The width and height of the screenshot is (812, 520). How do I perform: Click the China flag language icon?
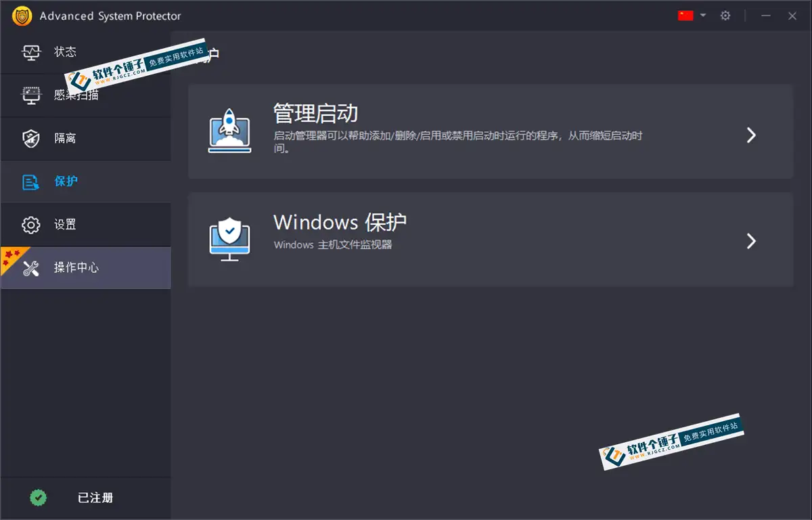tap(685, 16)
